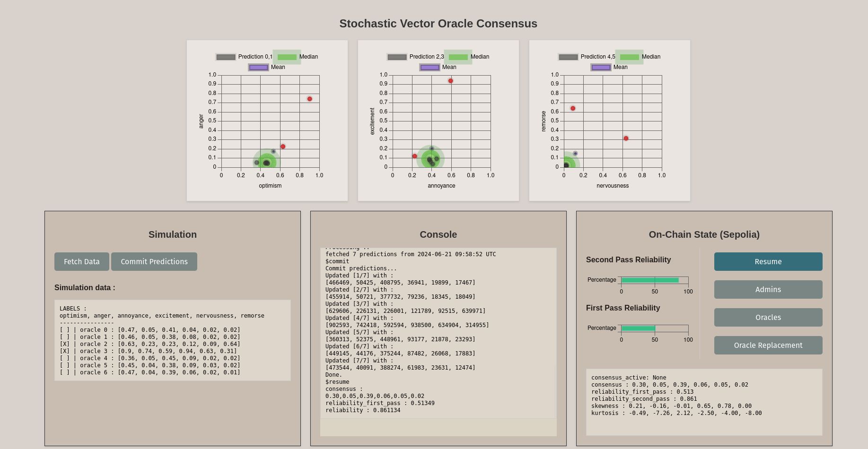The height and width of the screenshot is (449, 868).
Task: Click the annoyance x-axis label
Action: coord(441,186)
